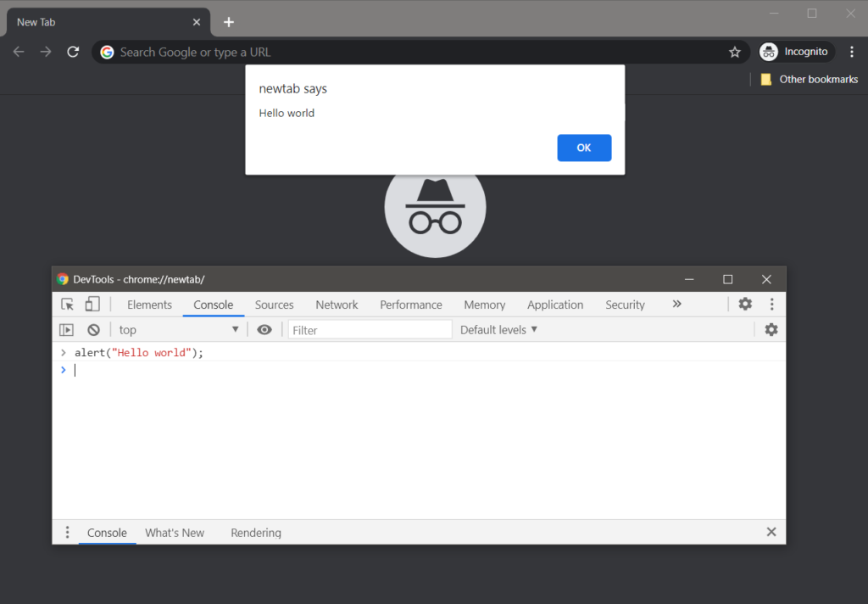Create a live expression with the eye icon
The height and width of the screenshot is (604, 868).
[264, 329]
